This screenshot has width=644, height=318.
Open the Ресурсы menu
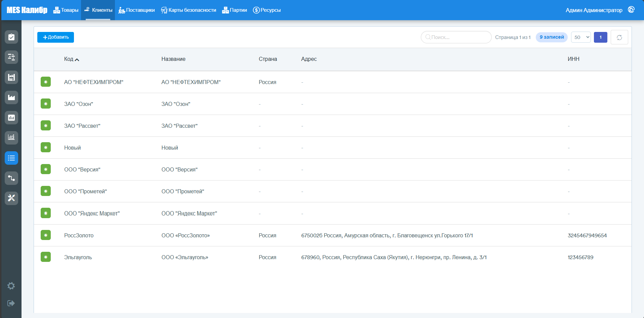tap(267, 10)
